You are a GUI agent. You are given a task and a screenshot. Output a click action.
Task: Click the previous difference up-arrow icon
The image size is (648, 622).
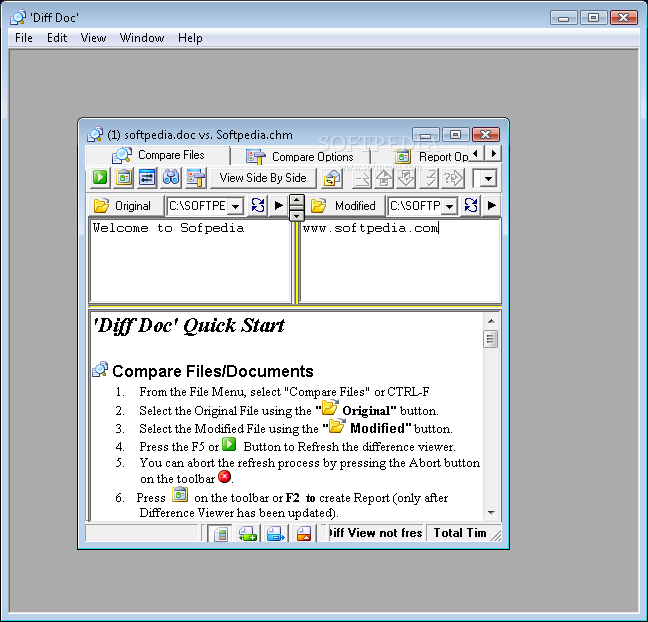click(x=384, y=179)
